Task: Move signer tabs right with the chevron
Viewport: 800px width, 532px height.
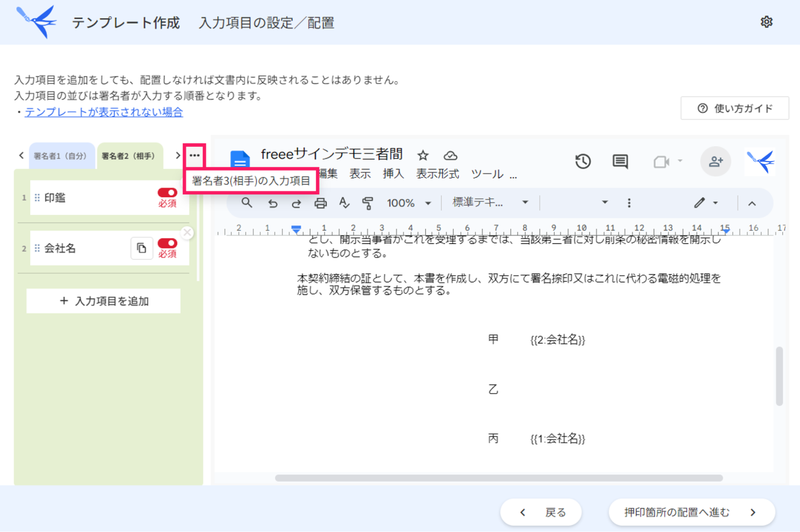Action: pos(178,155)
